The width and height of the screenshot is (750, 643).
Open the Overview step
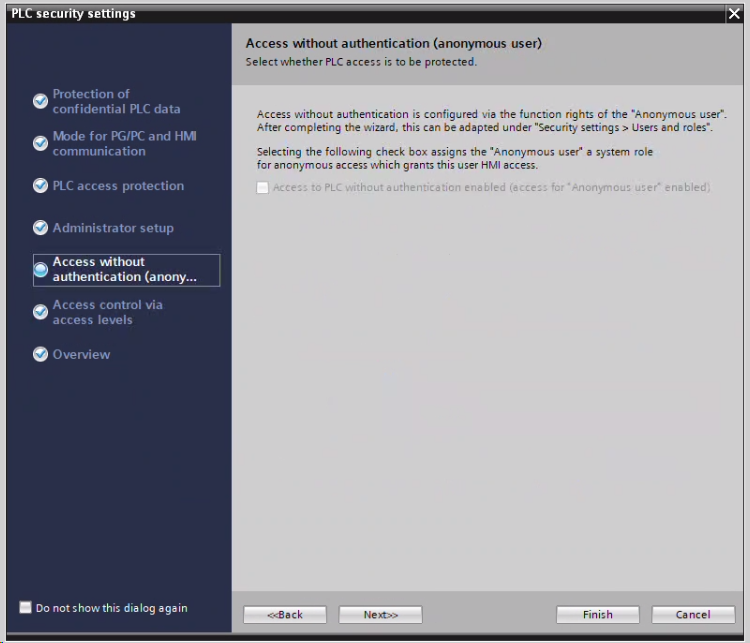click(x=81, y=355)
